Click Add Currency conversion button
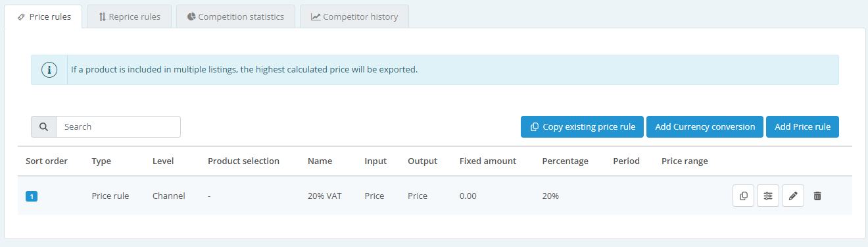The height and width of the screenshot is (247, 868). point(705,126)
